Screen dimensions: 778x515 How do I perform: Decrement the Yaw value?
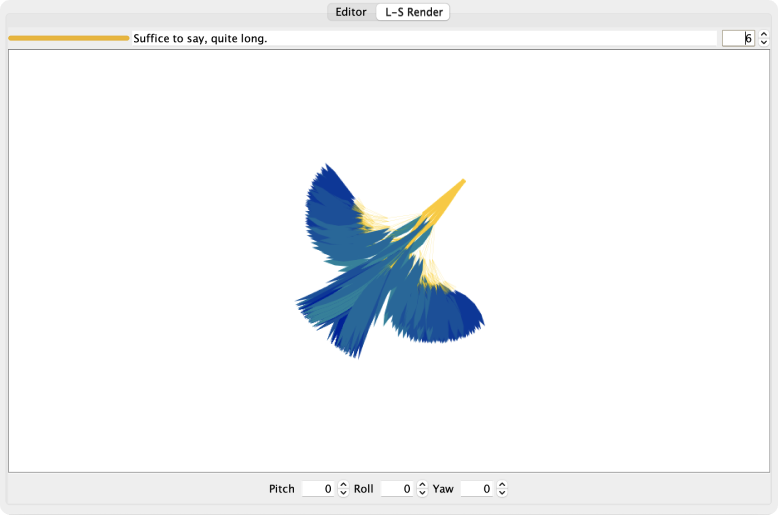click(502, 493)
